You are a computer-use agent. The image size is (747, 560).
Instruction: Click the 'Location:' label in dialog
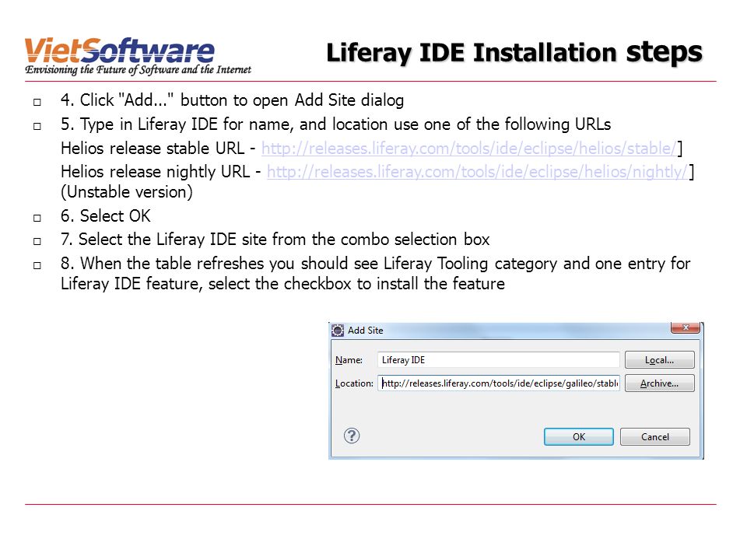click(x=354, y=383)
